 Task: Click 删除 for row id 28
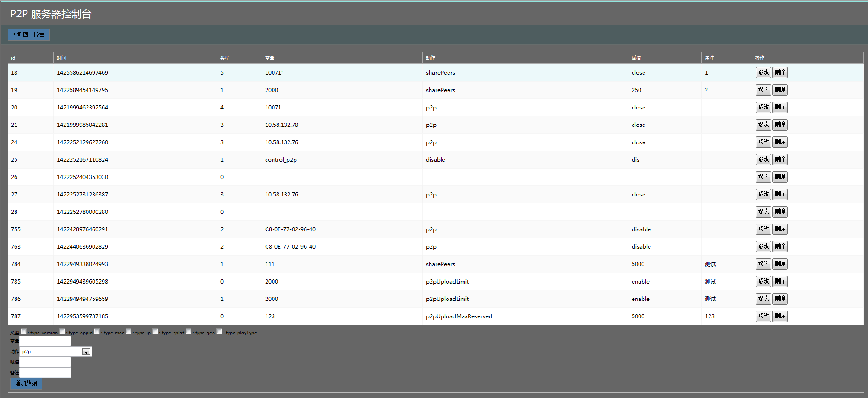[x=780, y=212]
